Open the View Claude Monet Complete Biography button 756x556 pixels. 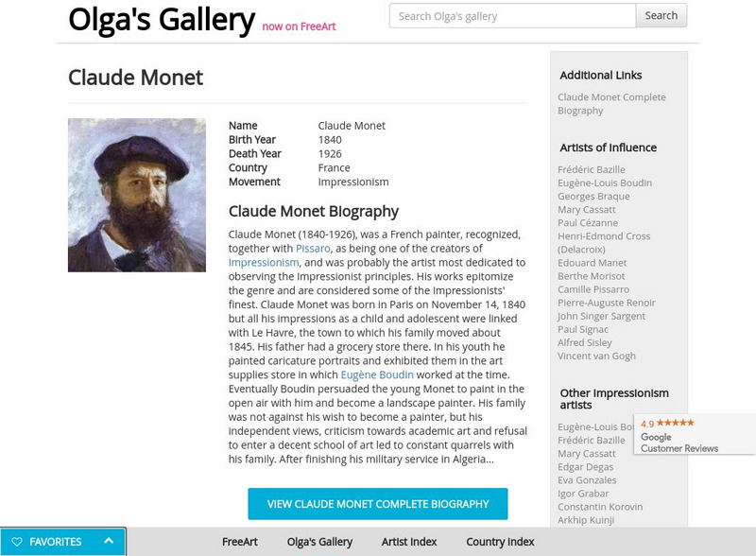tap(377, 504)
